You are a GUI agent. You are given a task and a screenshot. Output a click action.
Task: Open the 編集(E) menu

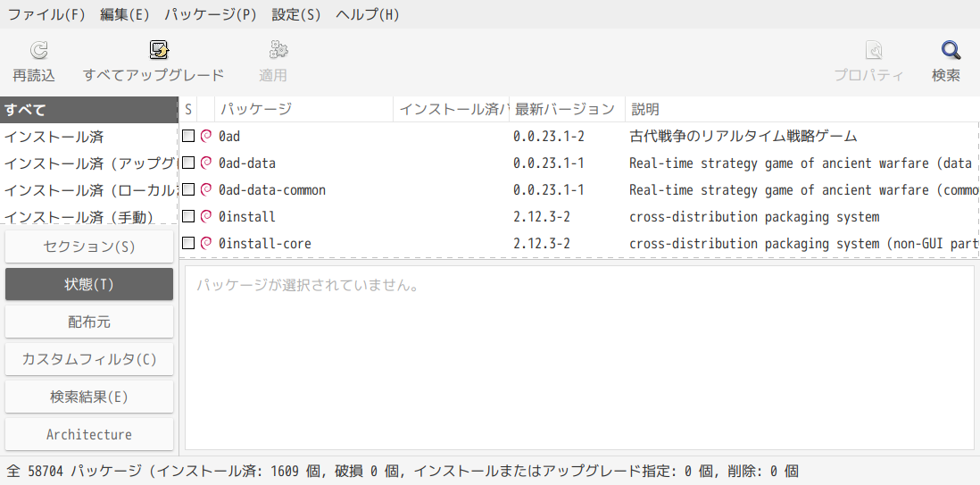(125, 14)
